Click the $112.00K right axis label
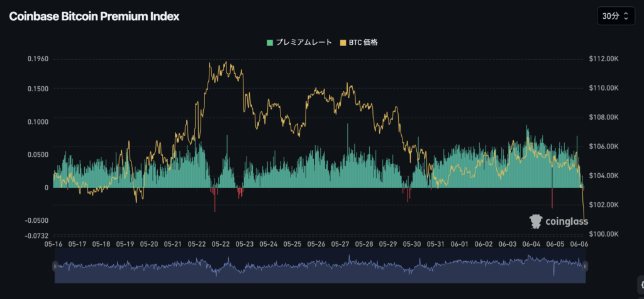Viewport: 644px width, 299px height. 604,59
